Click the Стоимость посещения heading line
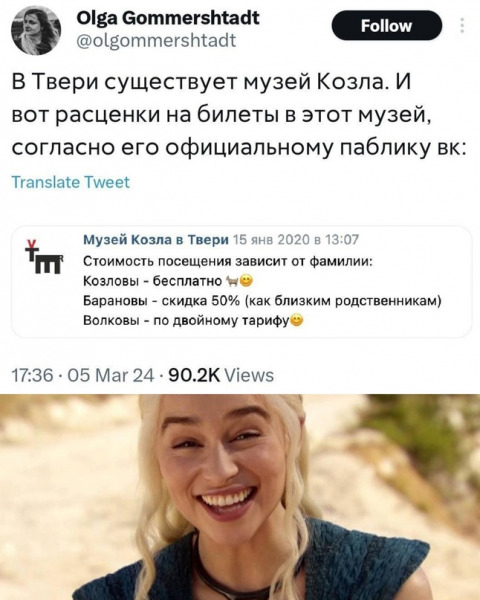 [x=228, y=262]
